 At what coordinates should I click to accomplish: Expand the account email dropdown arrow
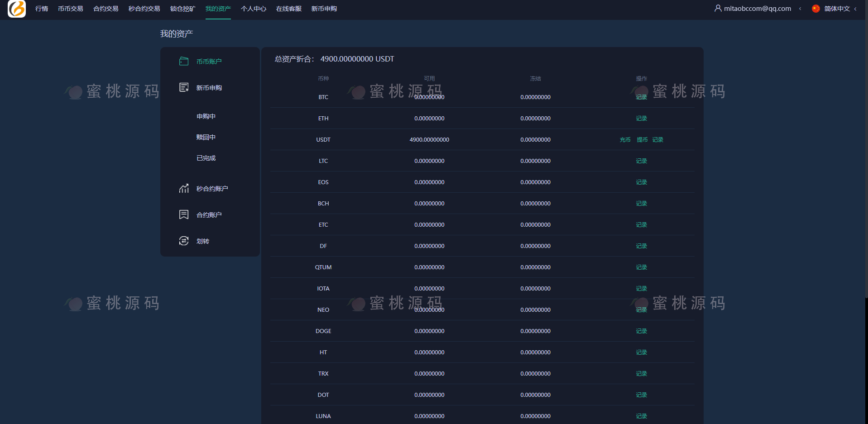[800, 9]
